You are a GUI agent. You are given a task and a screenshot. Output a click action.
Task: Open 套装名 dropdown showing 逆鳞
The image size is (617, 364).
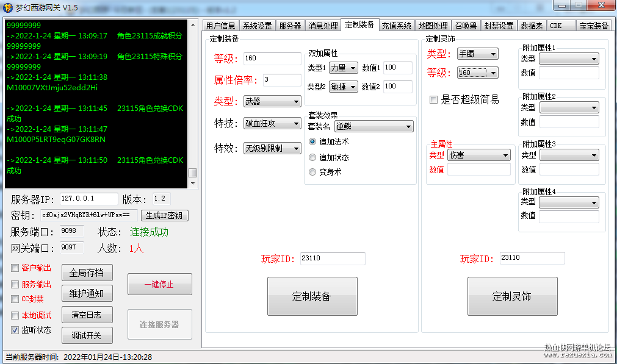(374, 126)
